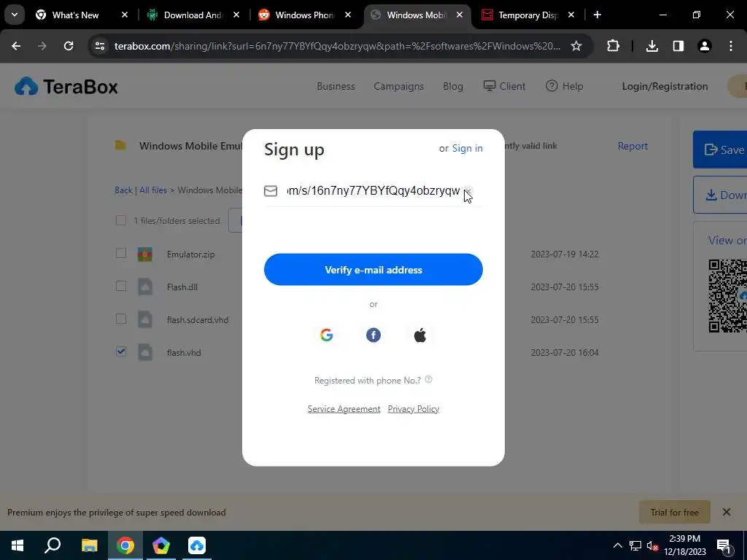Click the browser address bar URL
Image resolution: width=747 pixels, height=560 pixels.
coord(337,46)
